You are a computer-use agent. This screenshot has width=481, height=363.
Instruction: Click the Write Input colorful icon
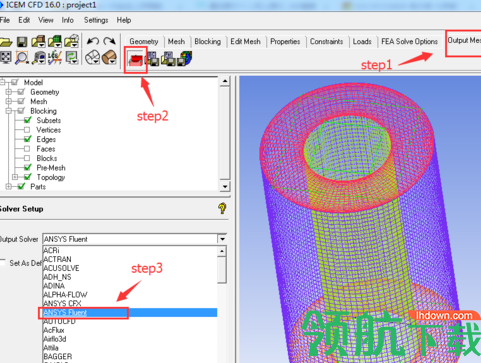click(185, 58)
